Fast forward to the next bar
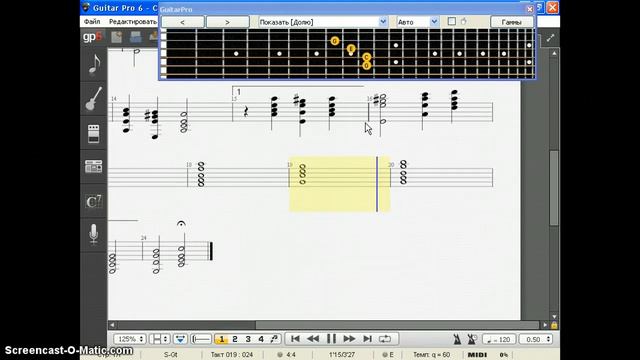The width and height of the screenshot is (640, 360). tap(349, 339)
